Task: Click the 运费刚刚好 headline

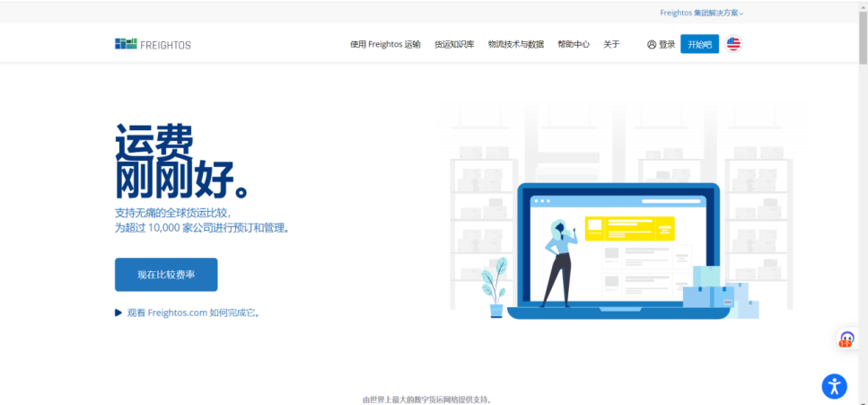Action: pos(181,162)
